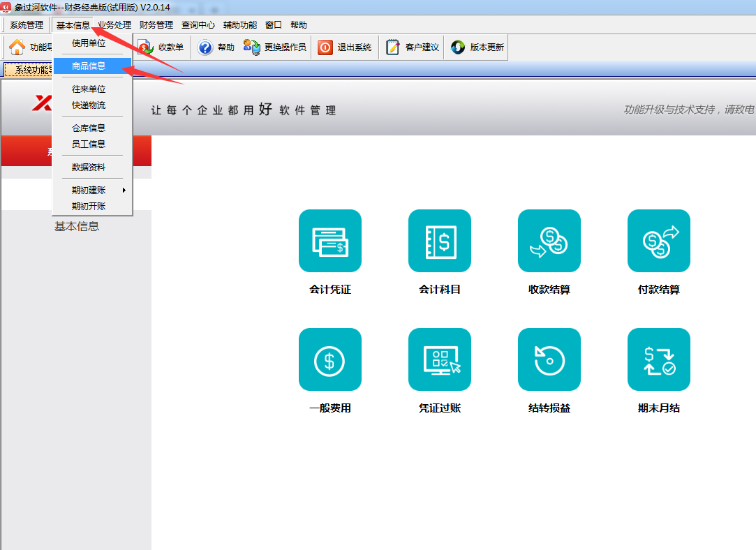Click the 更换操作员 toolbar label
Image resolution: width=756 pixels, height=550 pixels.
coord(286,47)
